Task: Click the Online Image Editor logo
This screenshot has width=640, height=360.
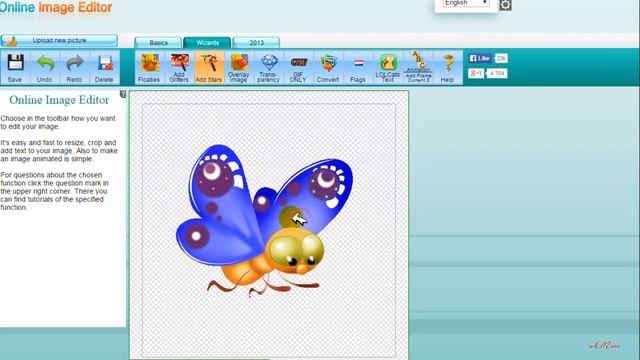Action: coord(56,7)
